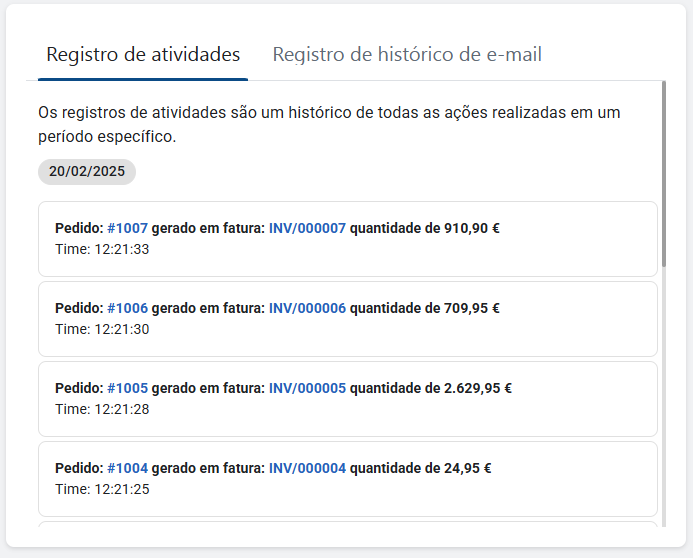Open order #1004 link
The width and height of the screenshot is (693, 558).
pyautogui.click(x=127, y=468)
